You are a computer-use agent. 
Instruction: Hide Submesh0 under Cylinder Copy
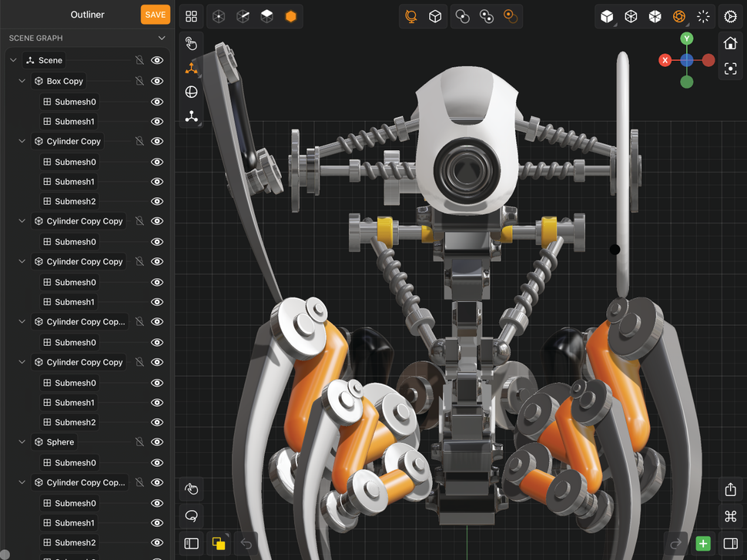coord(157,162)
